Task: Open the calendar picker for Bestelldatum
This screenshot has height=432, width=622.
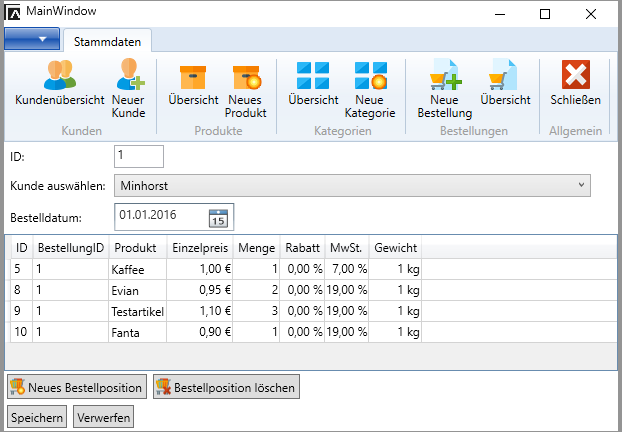Action: [219, 217]
